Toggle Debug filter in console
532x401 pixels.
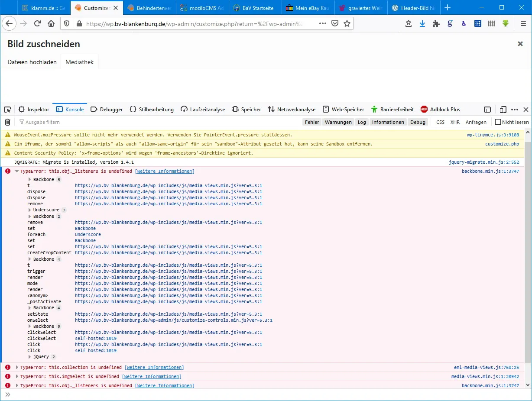pyautogui.click(x=418, y=122)
